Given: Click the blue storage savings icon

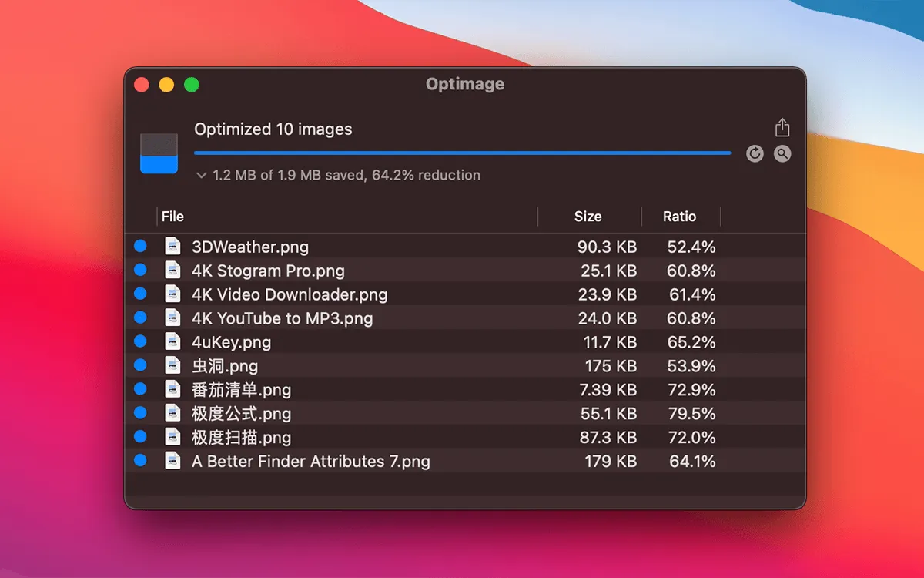Looking at the screenshot, I should pos(159,153).
